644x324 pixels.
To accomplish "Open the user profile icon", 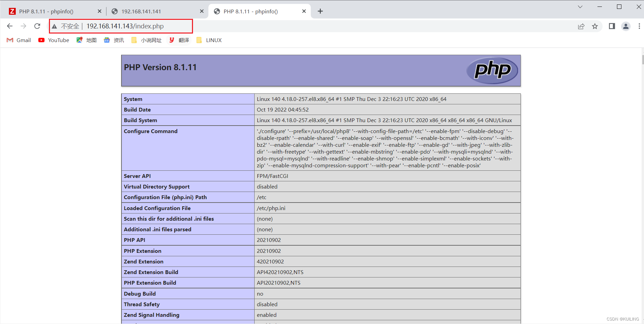I will (626, 26).
